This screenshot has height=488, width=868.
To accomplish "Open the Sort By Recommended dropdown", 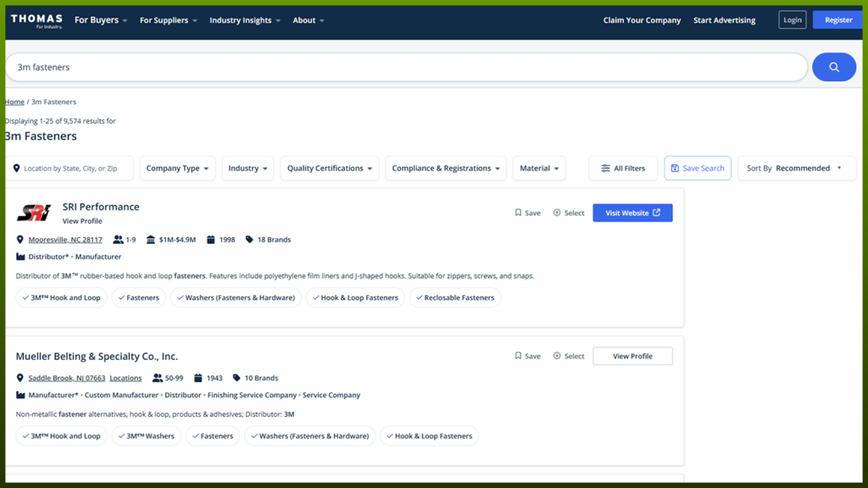I will 797,169.
